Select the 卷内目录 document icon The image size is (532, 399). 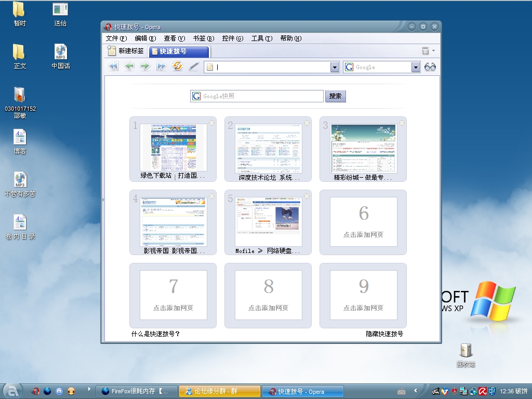pos(20,227)
